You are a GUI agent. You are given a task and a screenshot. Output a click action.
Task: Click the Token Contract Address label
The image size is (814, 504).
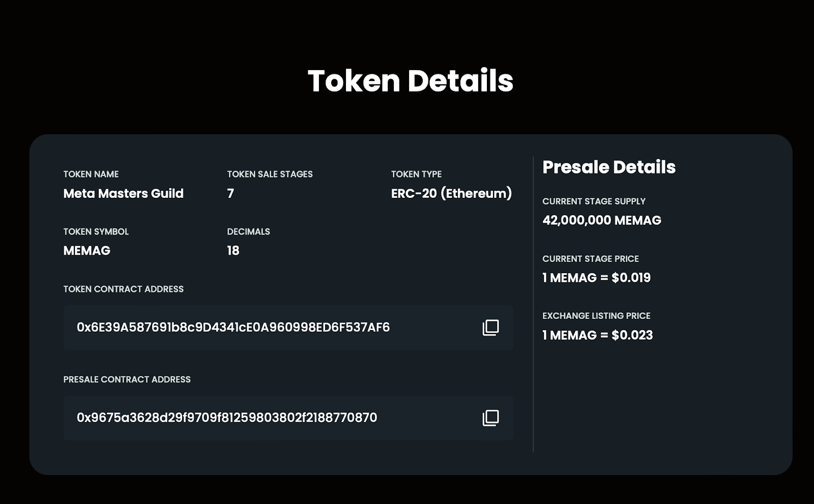(x=124, y=289)
